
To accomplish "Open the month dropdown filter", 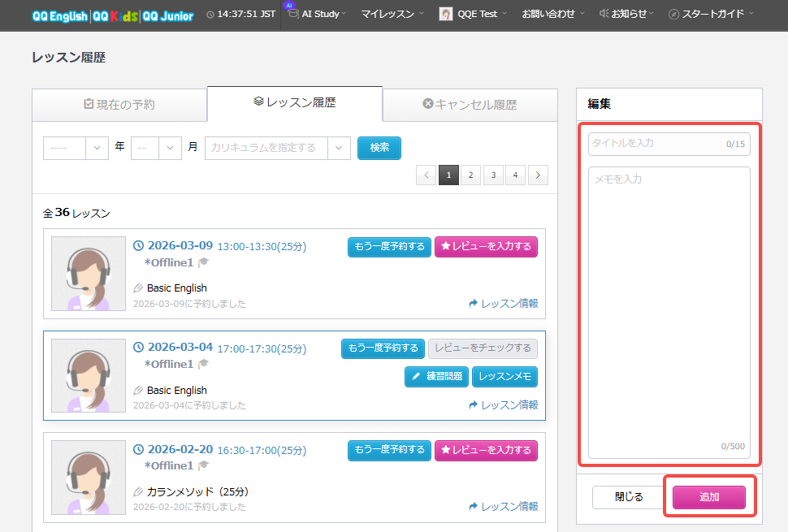I will (156, 148).
